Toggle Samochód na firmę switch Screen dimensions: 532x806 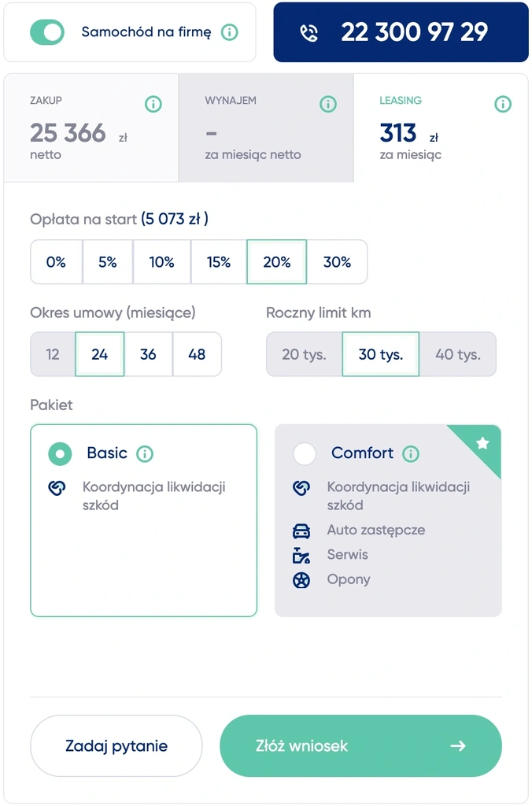click(47, 32)
